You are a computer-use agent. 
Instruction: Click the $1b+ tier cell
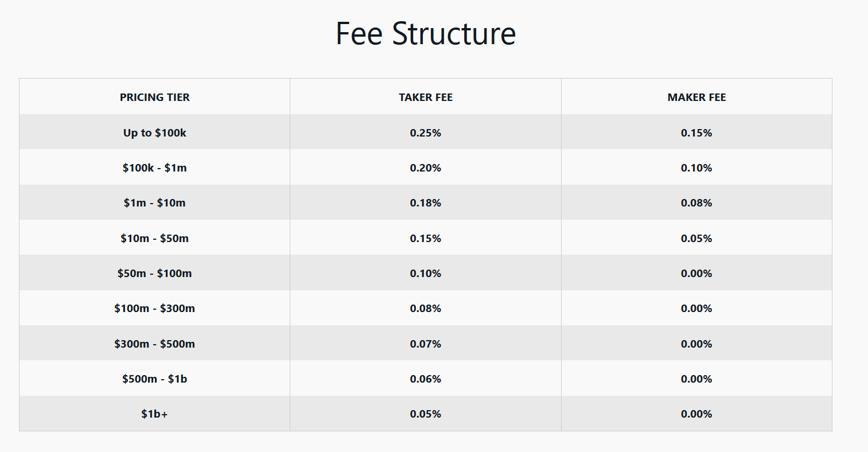point(155,414)
